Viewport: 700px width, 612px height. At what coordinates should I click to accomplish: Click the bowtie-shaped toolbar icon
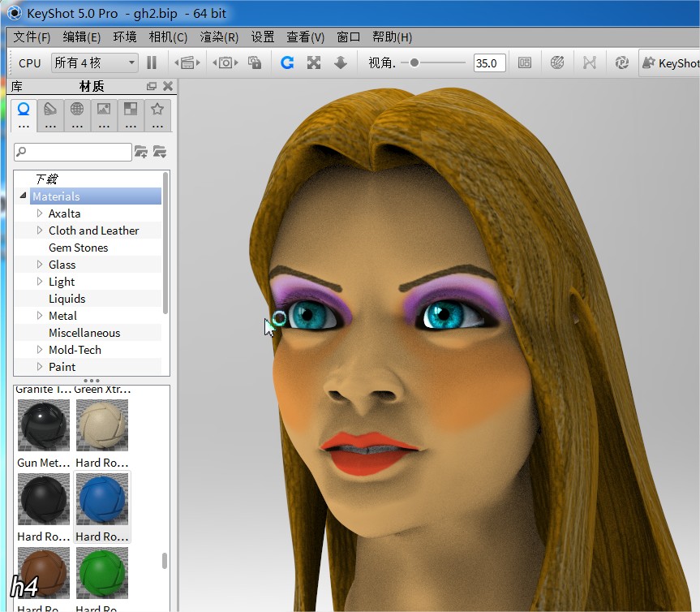(590, 62)
